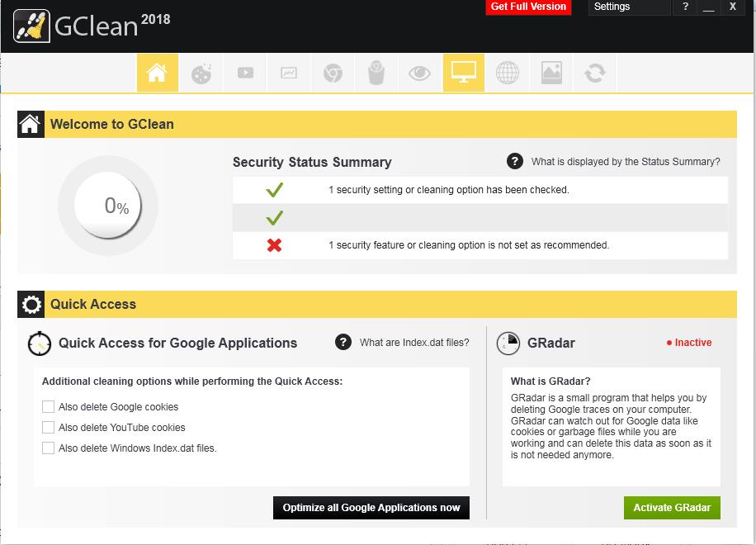Open the Settings menu
Image resolution: width=756 pixels, height=545 pixels.
629,7
